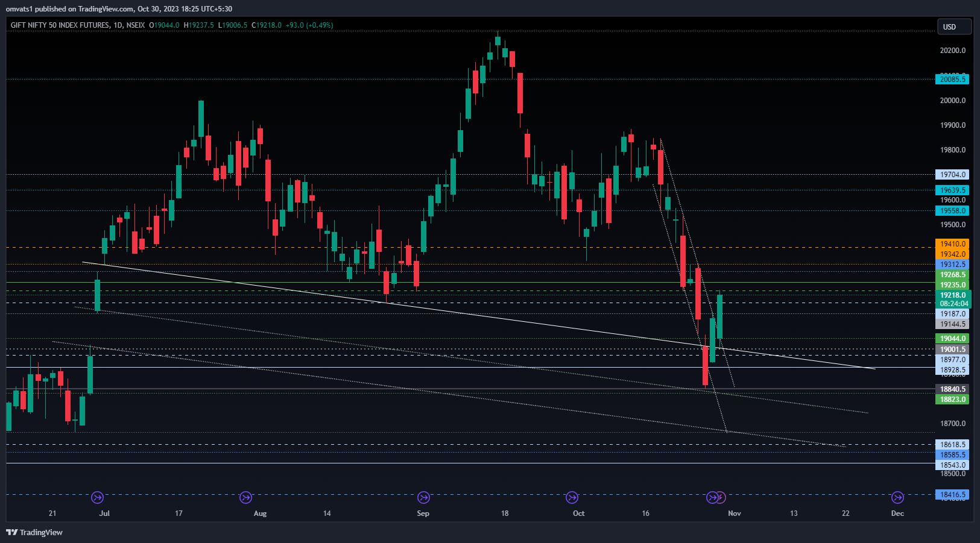Click the Jul label on time axis
980x543 pixels.
[105, 513]
